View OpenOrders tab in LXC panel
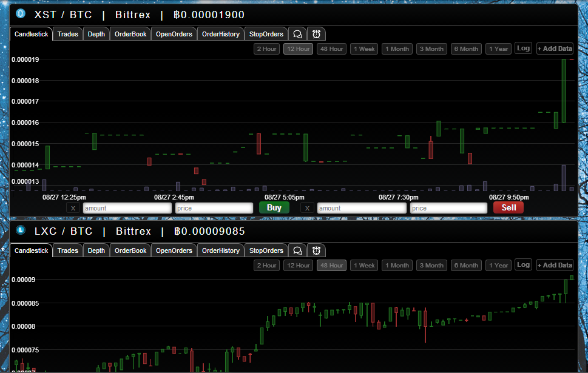The height and width of the screenshot is (373, 588). click(x=174, y=251)
